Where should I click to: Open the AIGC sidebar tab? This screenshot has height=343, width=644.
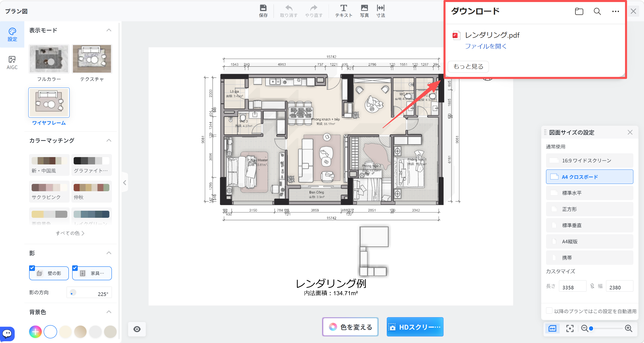point(12,63)
